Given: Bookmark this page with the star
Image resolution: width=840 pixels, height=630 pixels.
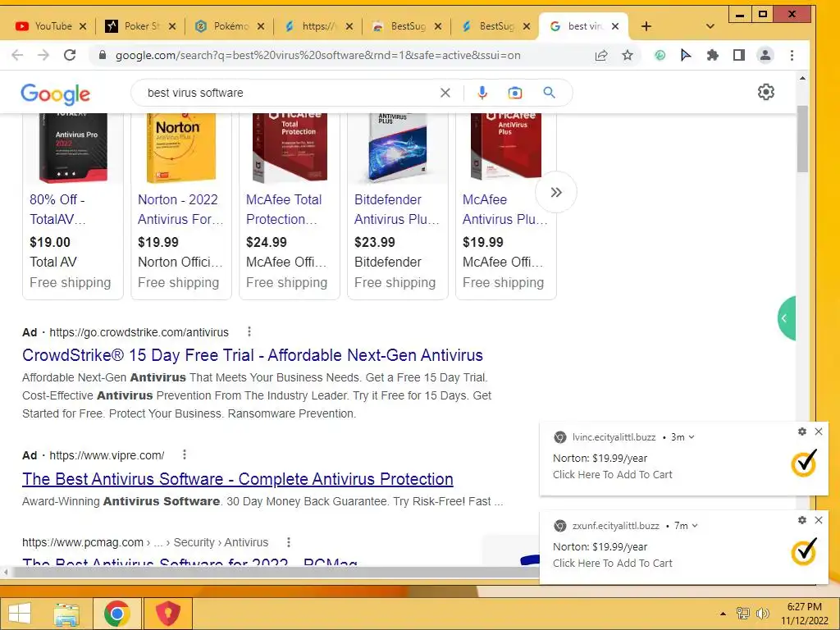Looking at the screenshot, I should click(x=628, y=55).
